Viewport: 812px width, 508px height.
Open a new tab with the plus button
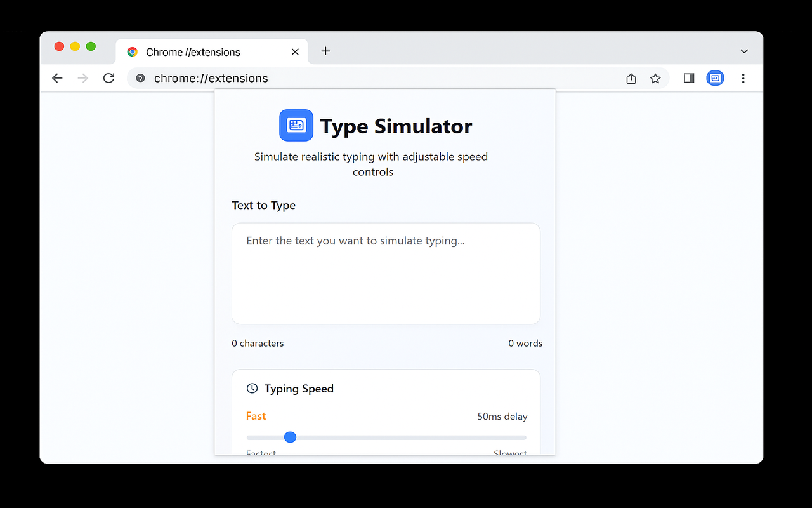325,51
